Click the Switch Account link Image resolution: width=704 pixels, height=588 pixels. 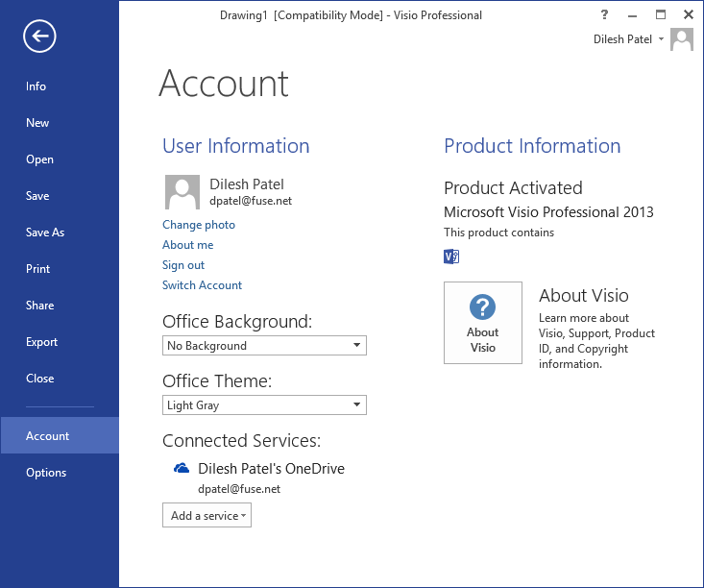click(202, 285)
